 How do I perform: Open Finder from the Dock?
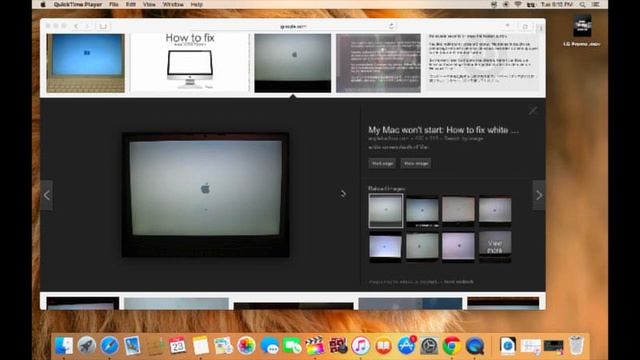pyautogui.click(x=64, y=346)
